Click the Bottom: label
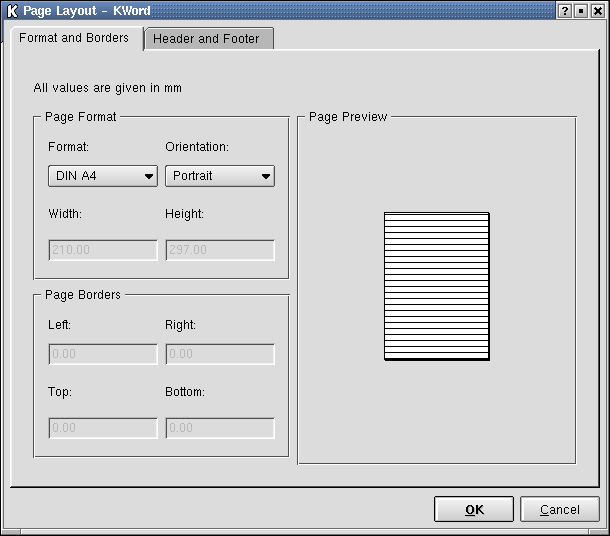Image resolution: width=610 pixels, height=536 pixels. (x=185, y=392)
